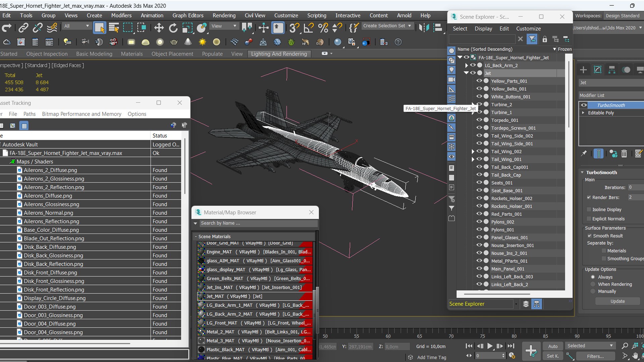The width and height of the screenshot is (644, 362).
Task: Open the Rendering menu
Action: 224,15
